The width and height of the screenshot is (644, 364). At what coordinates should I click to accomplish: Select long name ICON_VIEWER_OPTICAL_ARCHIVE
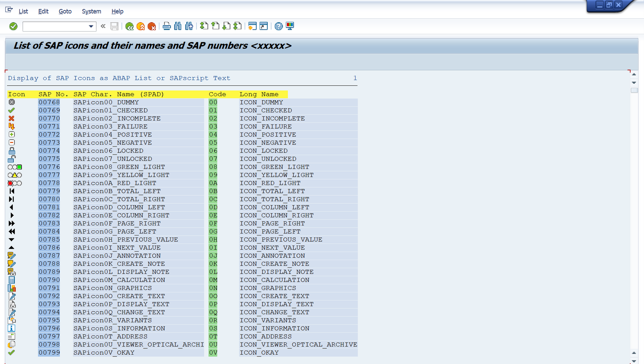click(x=298, y=344)
